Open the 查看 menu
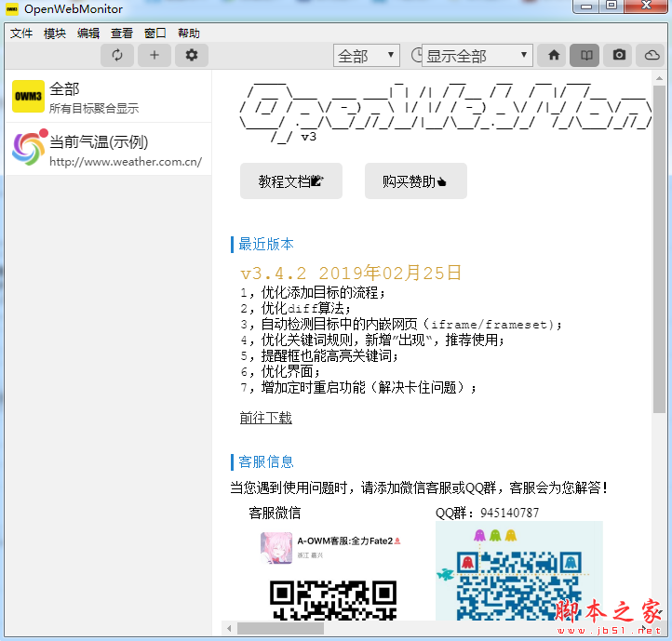The height and width of the screenshot is (641, 672). click(122, 33)
